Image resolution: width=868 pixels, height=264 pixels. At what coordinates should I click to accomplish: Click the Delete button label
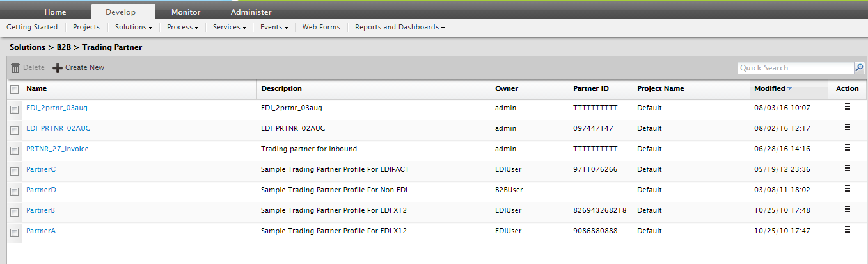tap(34, 67)
